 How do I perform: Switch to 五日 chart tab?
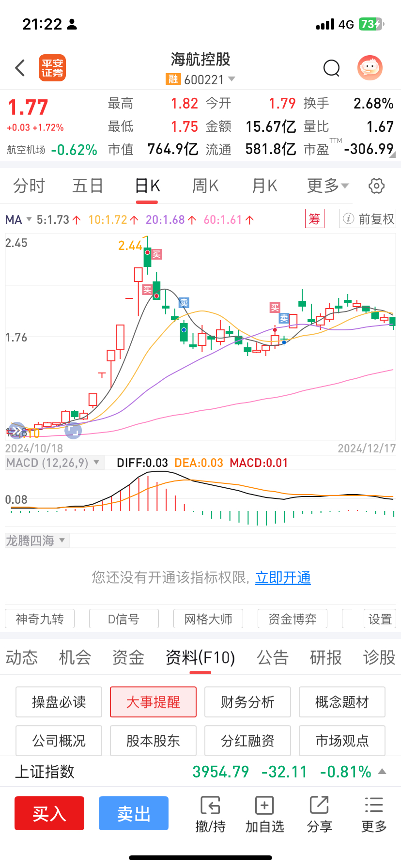(88, 186)
